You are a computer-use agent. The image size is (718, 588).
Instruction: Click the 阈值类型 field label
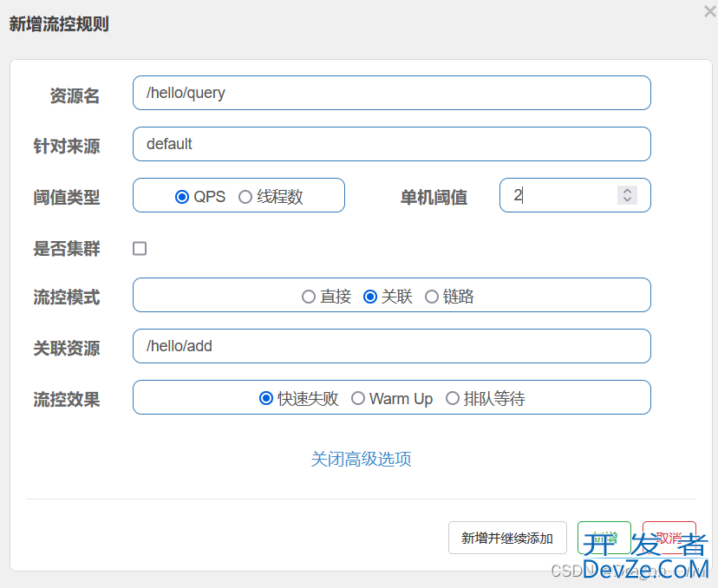coord(67,198)
